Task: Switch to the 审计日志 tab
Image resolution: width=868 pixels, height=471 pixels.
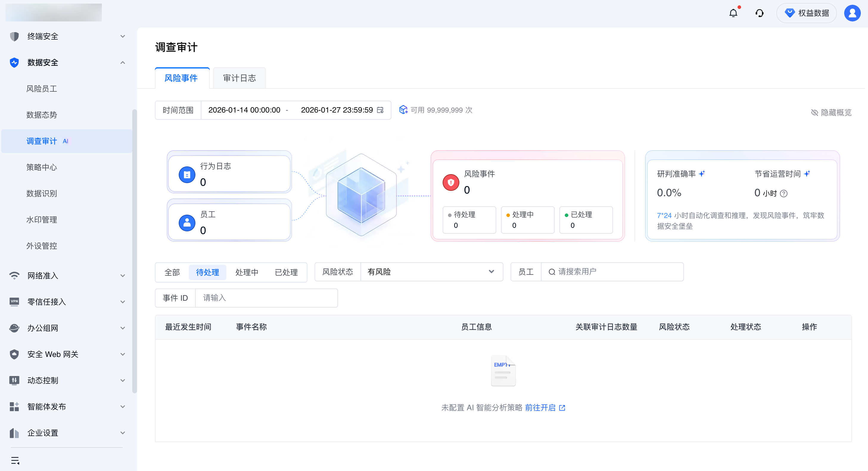Action: tap(239, 78)
